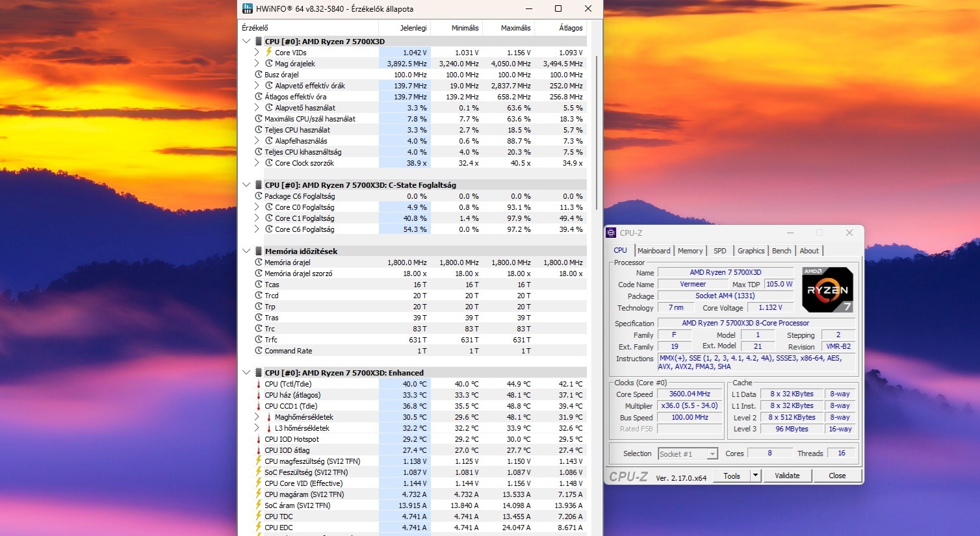
Task: Click the clock icon beside Átlagos effektív óra
Action: 259,97
